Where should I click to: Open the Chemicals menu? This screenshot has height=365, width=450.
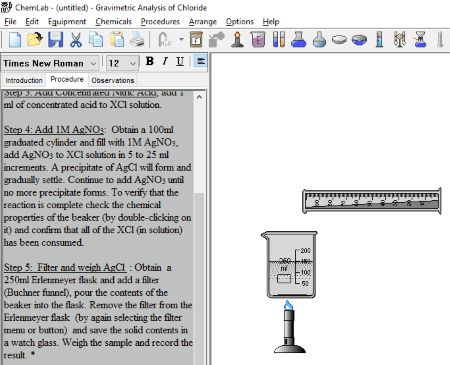(114, 22)
